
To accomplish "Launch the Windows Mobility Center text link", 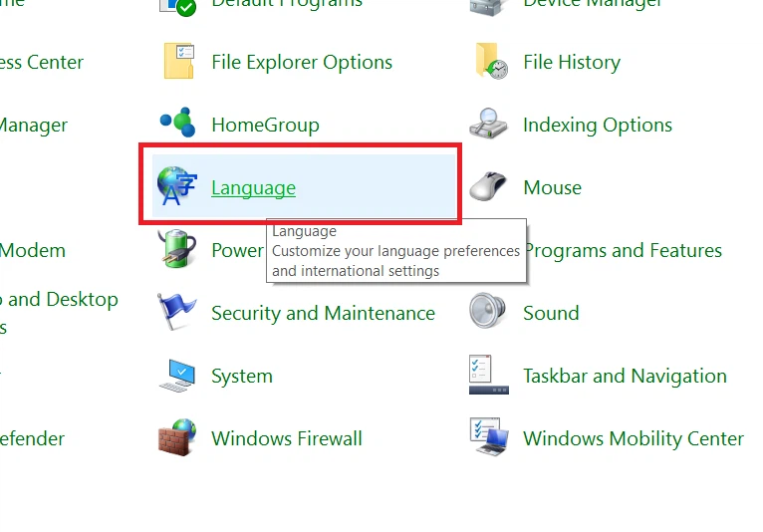I will 634,438.
